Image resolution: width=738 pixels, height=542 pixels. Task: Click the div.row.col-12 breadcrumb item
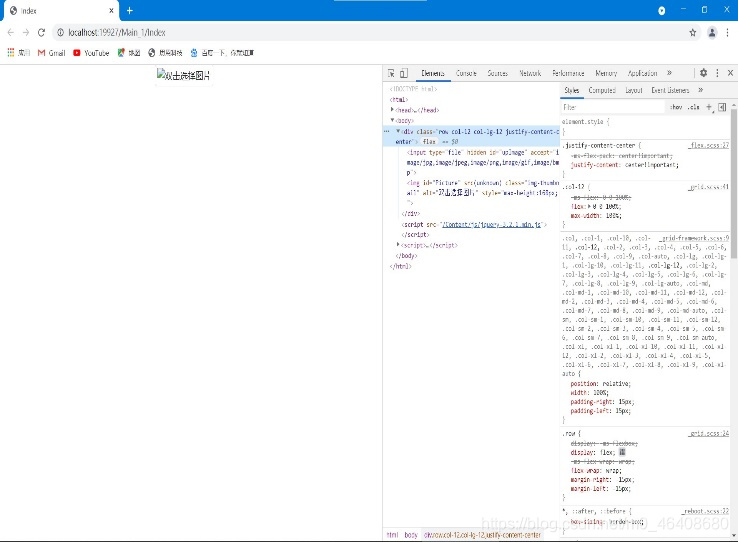(482, 535)
